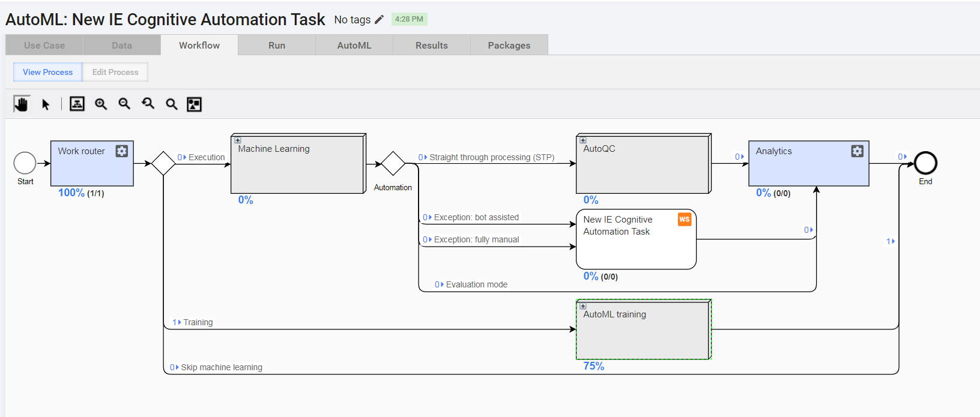The image size is (980, 417).
Task: Click the reset zoom magnifier icon
Action: pyautogui.click(x=148, y=104)
